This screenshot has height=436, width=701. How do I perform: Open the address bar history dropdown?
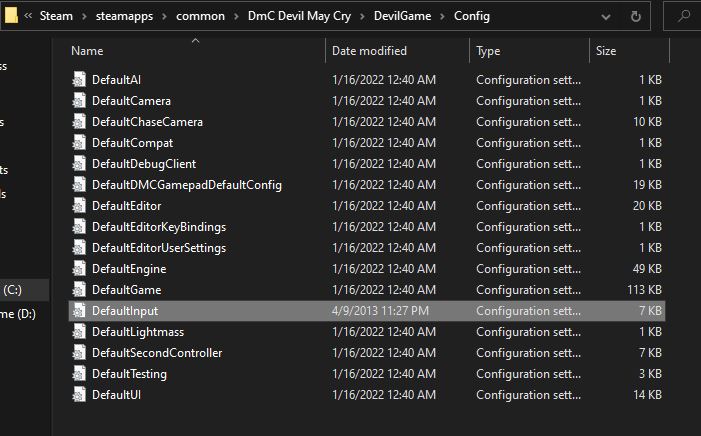pyautogui.click(x=607, y=16)
